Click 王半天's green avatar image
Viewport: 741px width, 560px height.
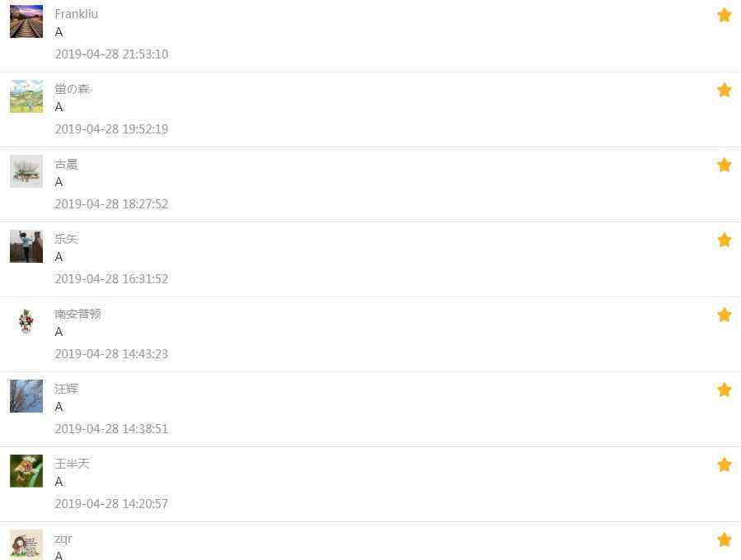26,471
